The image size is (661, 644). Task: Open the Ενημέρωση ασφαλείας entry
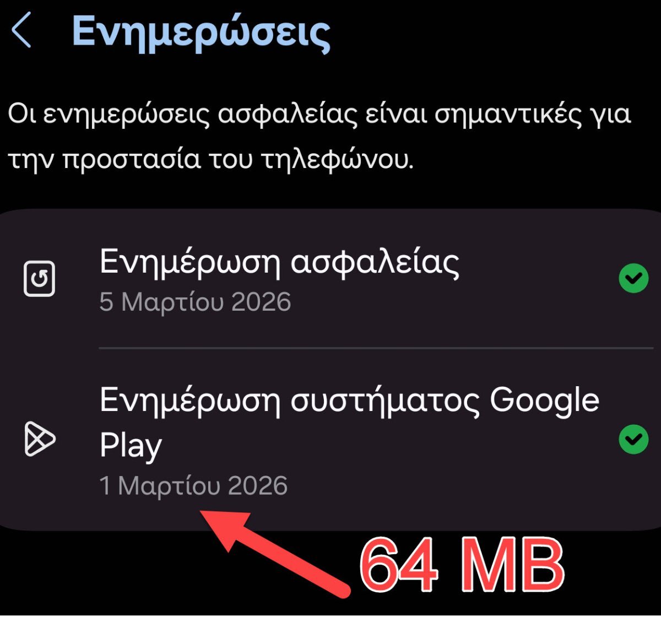(x=330, y=279)
